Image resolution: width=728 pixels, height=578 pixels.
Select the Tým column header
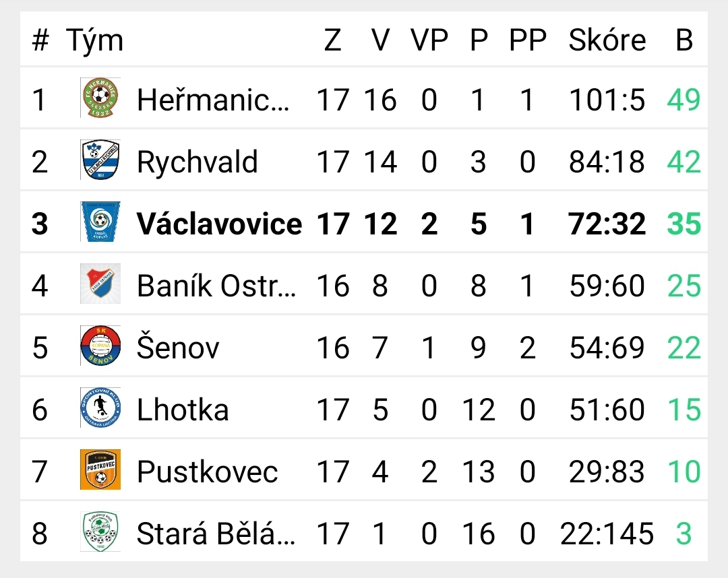point(95,41)
